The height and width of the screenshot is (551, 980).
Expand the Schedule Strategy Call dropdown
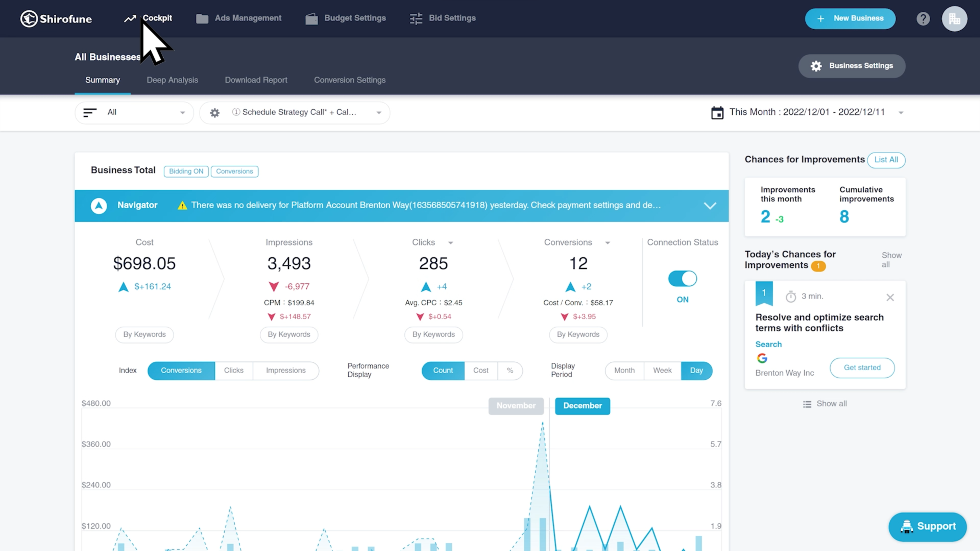click(378, 112)
